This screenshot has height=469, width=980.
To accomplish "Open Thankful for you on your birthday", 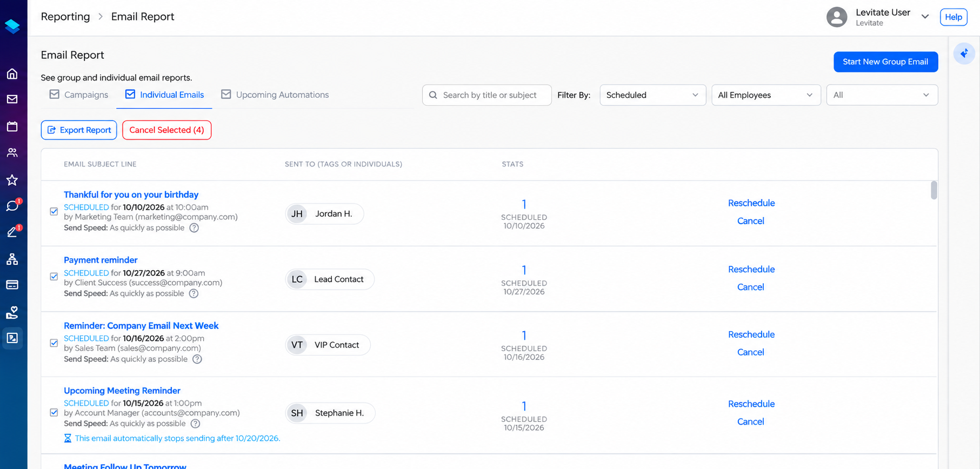I will (x=131, y=195).
